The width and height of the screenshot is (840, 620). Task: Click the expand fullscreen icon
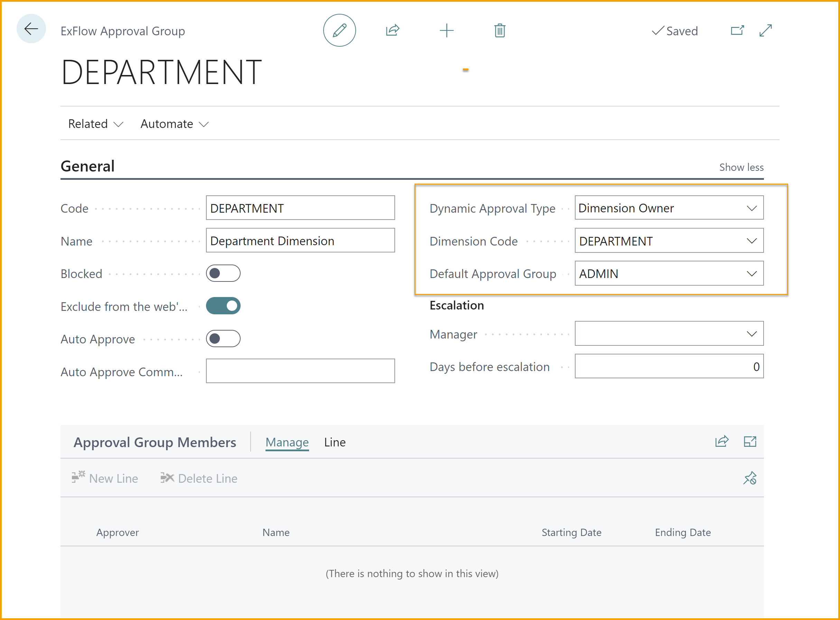pos(766,30)
